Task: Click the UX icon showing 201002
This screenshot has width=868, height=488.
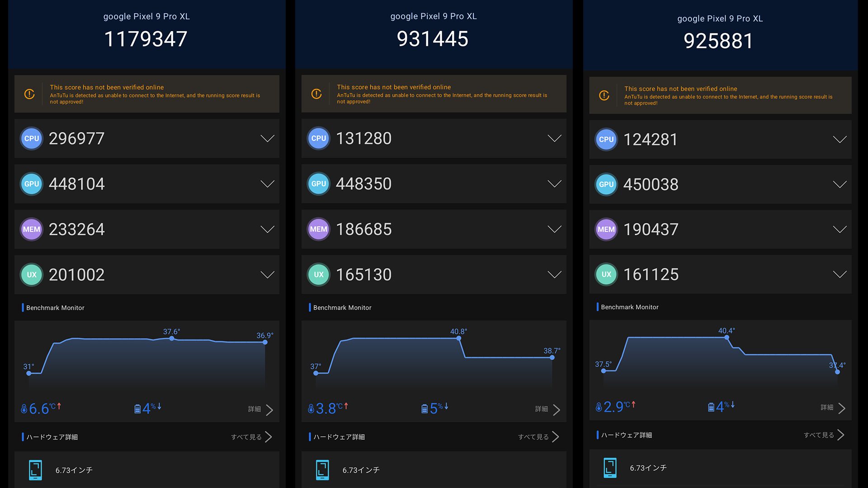Action: tap(32, 275)
